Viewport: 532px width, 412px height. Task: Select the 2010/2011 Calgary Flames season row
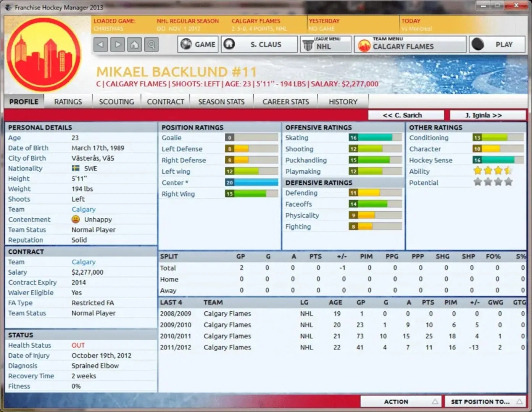[x=227, y=336]
